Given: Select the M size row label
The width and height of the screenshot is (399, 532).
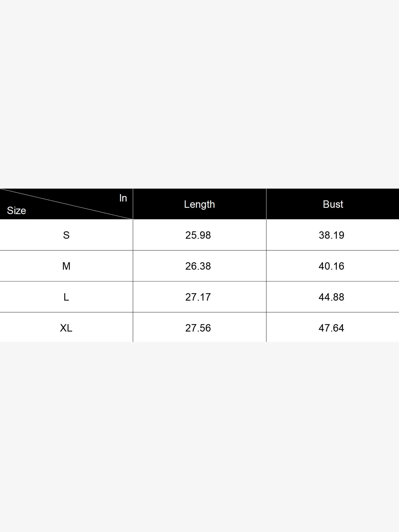Looking at the screenshot, I should pyautogui.click(x=66, y=266).
